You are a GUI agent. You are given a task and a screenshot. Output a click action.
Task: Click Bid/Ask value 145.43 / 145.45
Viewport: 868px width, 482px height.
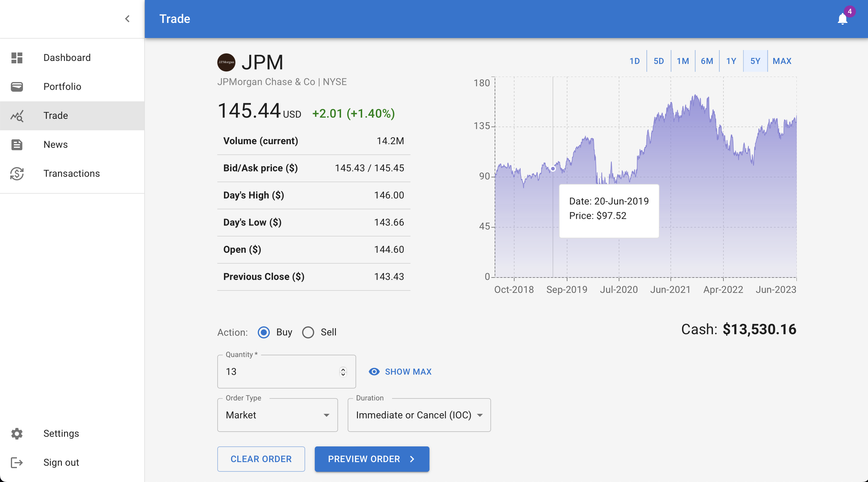pos(369,168)
